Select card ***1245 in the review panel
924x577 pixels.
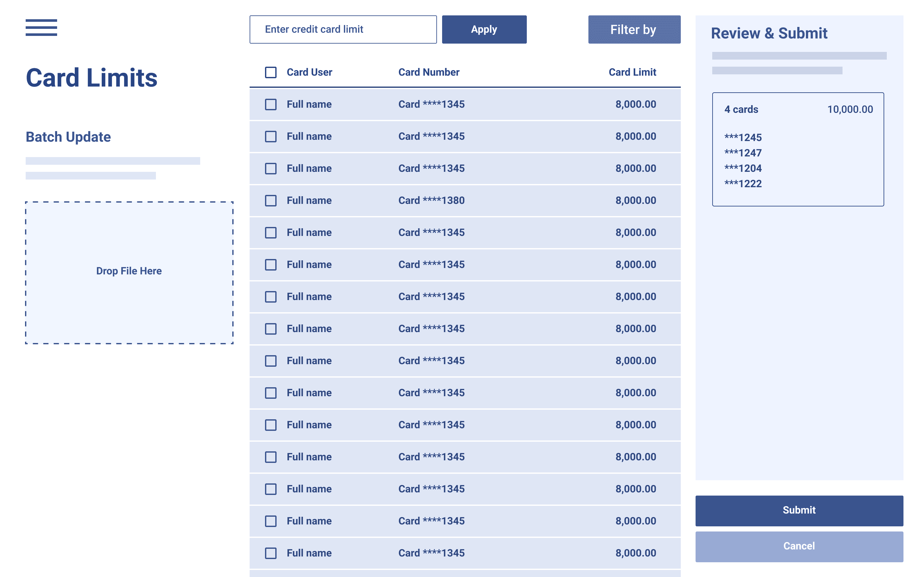(743, 138)
